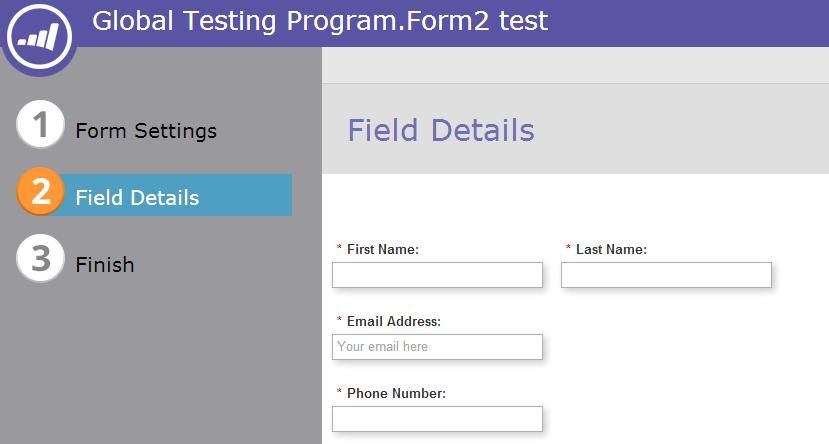Click the red asterisk beside Phone Number
This screenshot has width=829, height=444.
point(339,393)
